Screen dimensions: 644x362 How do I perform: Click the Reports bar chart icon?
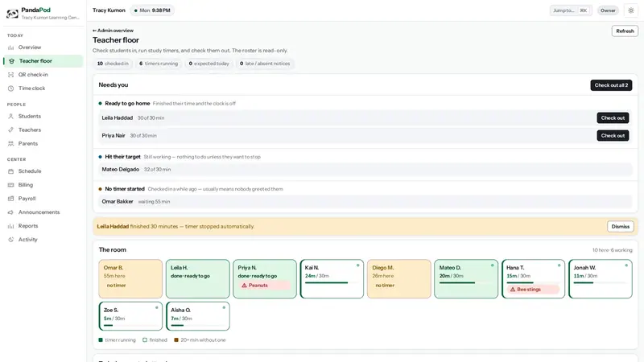[x=10, y=226]
